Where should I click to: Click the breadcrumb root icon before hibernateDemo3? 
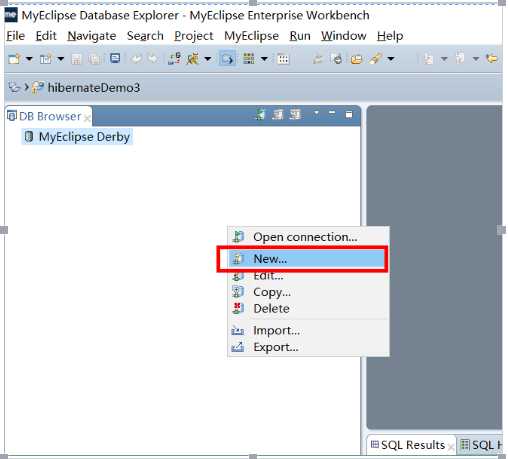[x=14, y=87]
